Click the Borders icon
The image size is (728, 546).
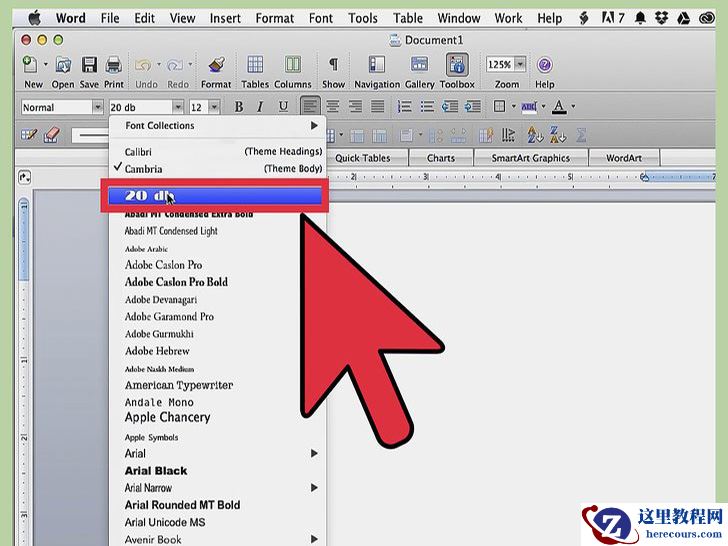[499, 106]
